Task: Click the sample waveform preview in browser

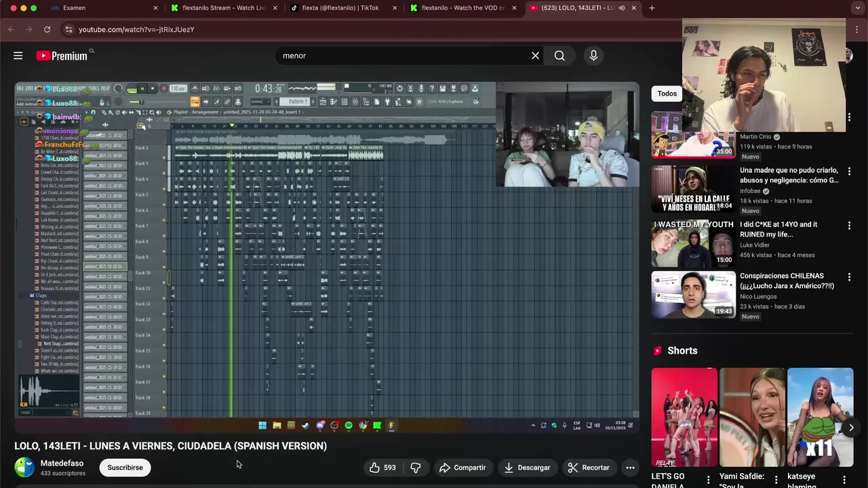Action: (x=49, y=390)
